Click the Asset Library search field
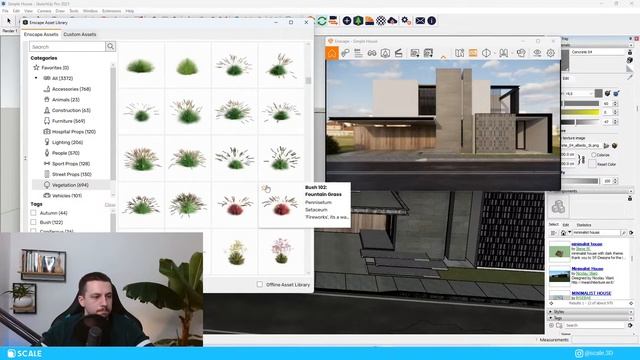640x360 pixels. [x=67, y=47]
